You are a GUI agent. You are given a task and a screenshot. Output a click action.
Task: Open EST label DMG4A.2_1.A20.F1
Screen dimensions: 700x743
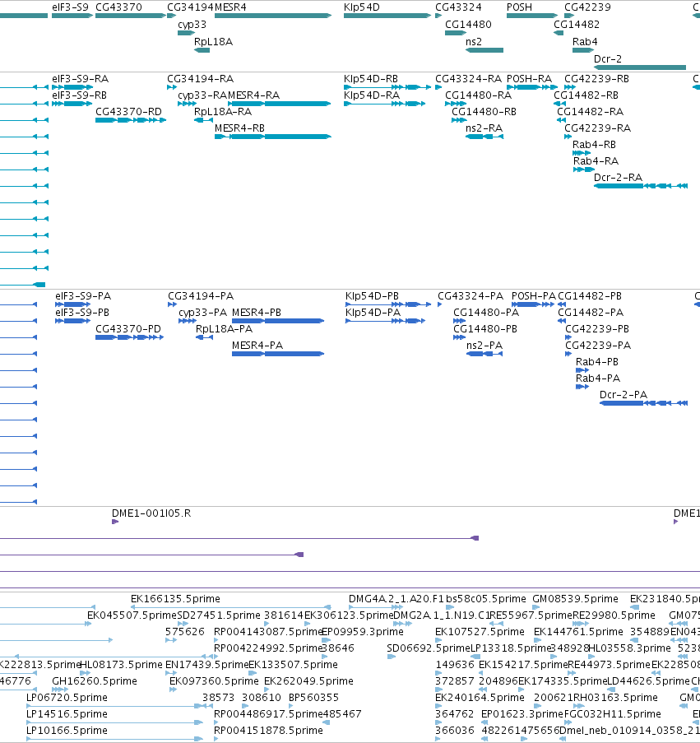pyautogui.click(x=396, y=599)
